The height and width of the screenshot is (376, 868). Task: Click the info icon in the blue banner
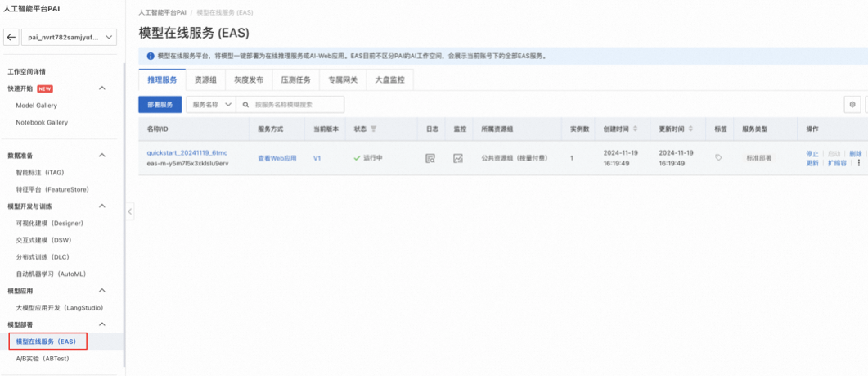tap(150, 56)
